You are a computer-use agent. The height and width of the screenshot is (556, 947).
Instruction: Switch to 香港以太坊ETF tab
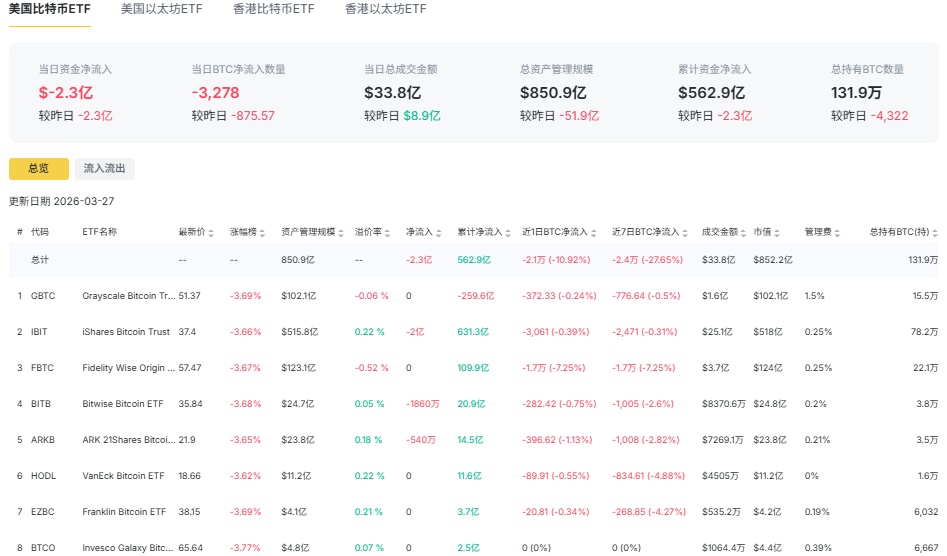pyautogui.click(x=385, y=9)
